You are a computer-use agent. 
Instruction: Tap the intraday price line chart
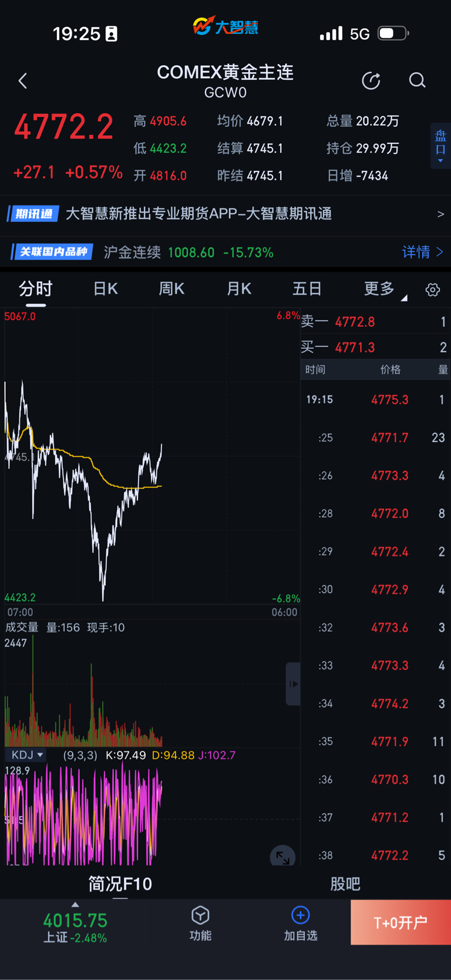(x=152, y=457)
